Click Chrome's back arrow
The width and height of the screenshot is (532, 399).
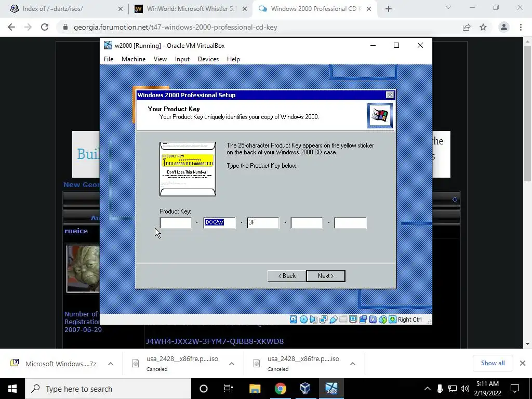pyautogui.click(x=11, y=27)
